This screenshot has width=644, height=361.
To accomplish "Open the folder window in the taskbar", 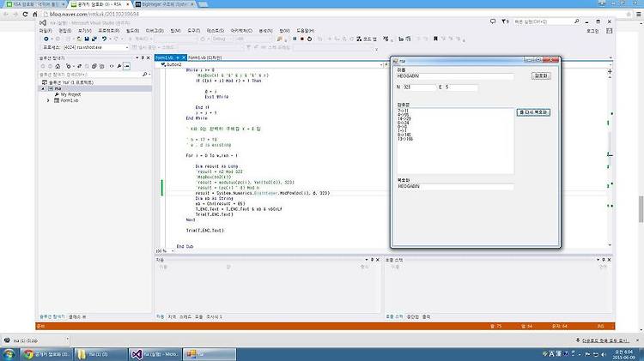I will tap(101, 354).
